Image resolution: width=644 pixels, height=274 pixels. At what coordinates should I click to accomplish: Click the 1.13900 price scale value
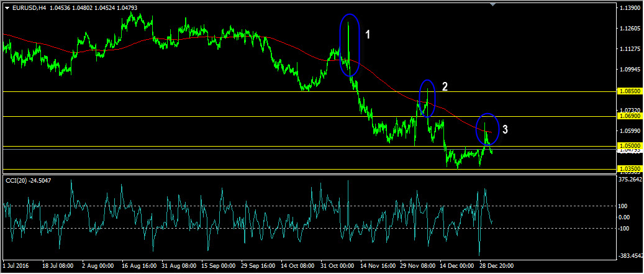tap(630, 8)
